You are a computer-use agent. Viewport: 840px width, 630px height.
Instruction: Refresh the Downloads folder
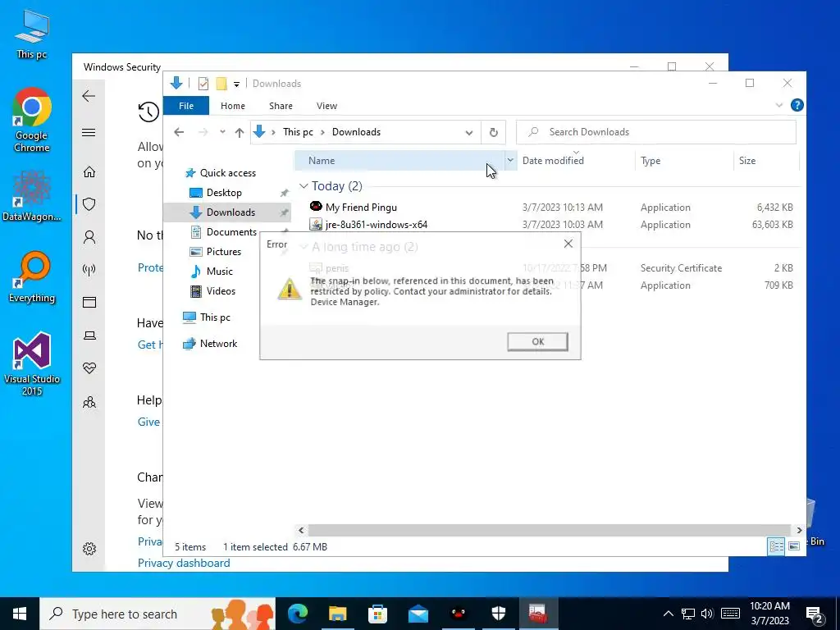(493, 132)
